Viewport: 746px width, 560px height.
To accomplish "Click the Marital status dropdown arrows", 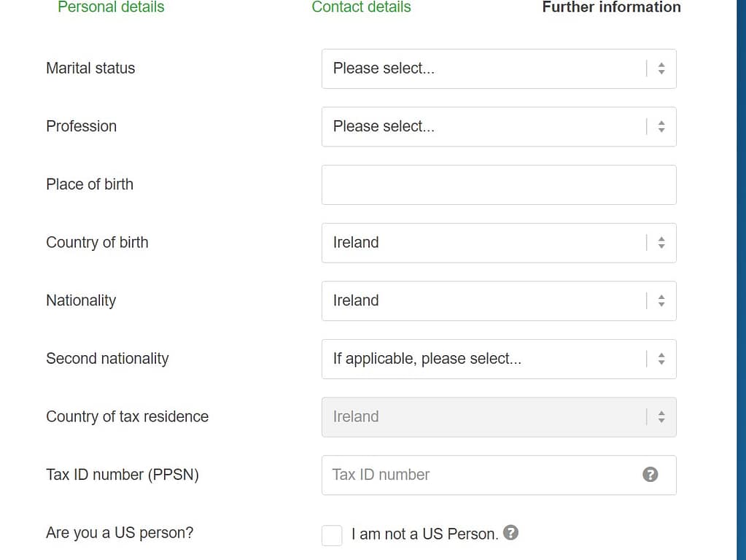I will 661,69.
